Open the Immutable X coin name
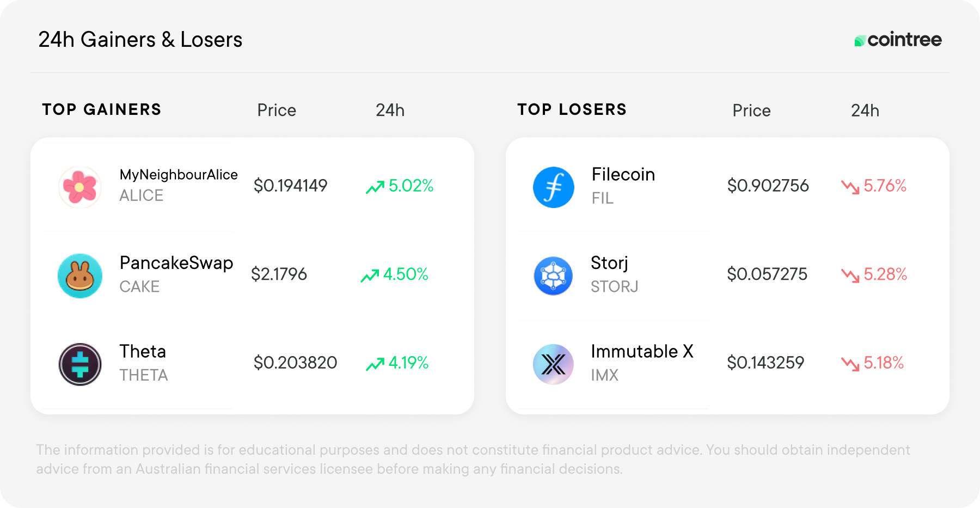The width and height of the screenshot is (980, 508). (642, 351)
